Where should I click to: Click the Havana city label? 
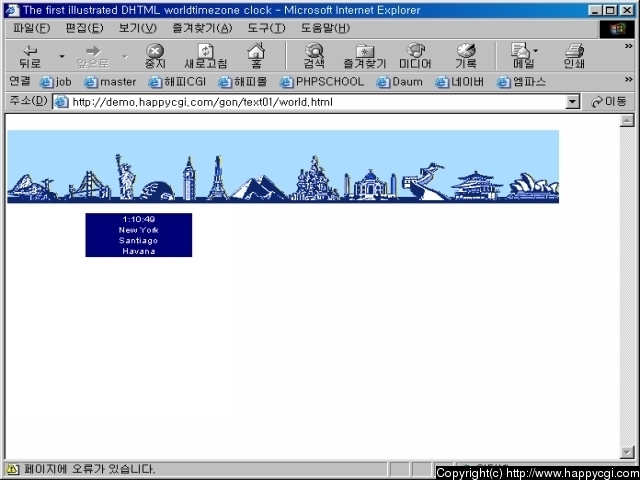(138, 251)
